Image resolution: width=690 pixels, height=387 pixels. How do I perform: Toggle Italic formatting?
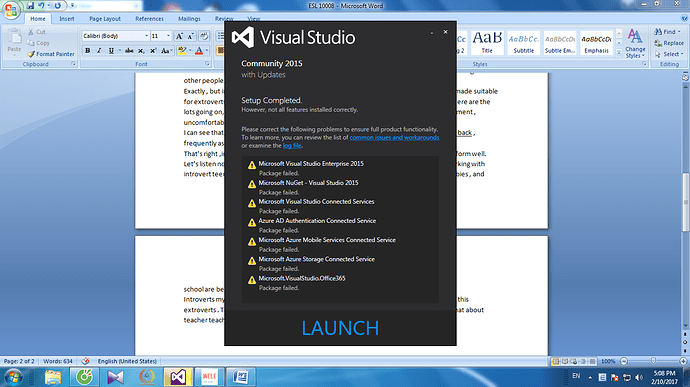pos(99,51)
